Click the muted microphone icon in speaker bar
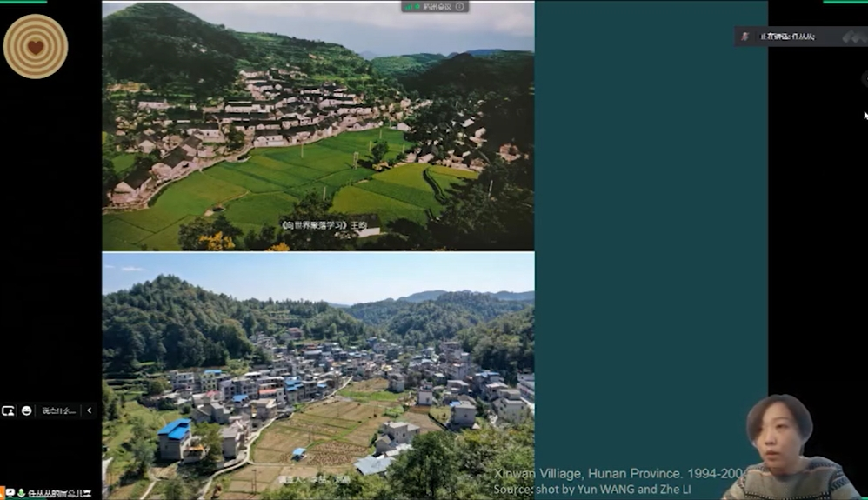The height and width of the screenshot is (500, 868). (x=745, y=37)
